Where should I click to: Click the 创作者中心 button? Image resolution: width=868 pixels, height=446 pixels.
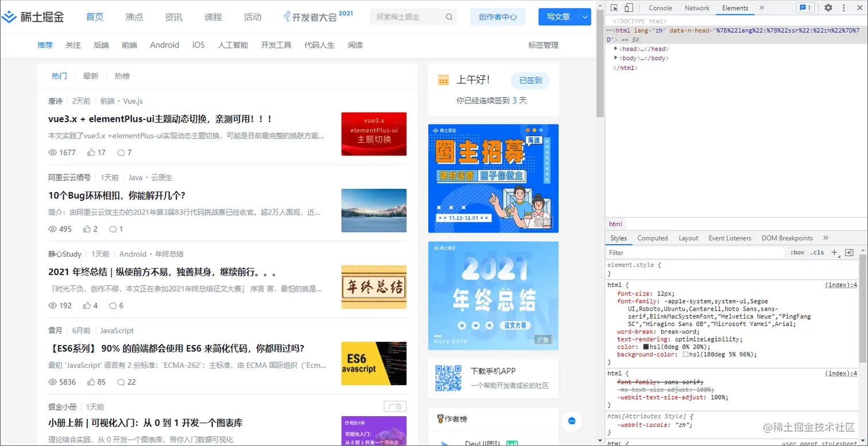pos(498,17)
